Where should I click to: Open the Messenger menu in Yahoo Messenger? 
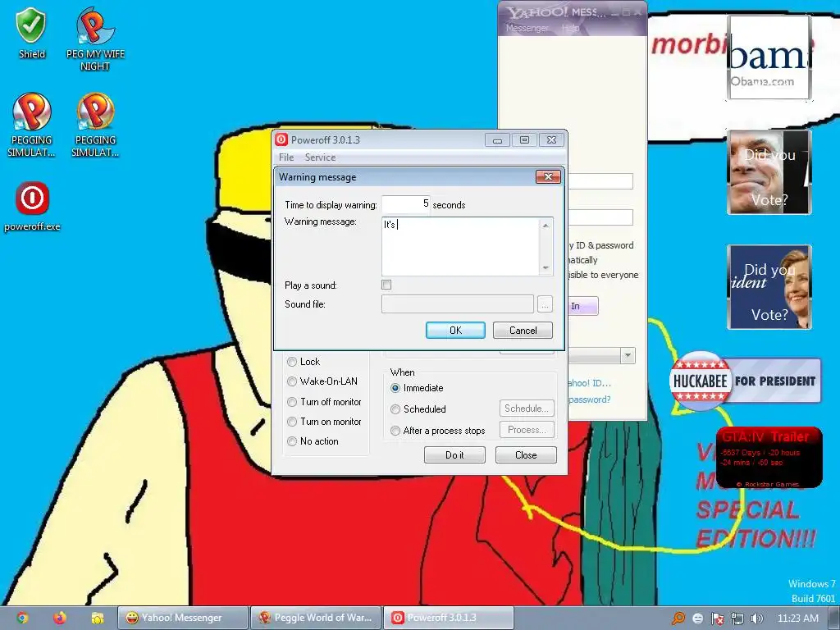[x=527, y=28]
